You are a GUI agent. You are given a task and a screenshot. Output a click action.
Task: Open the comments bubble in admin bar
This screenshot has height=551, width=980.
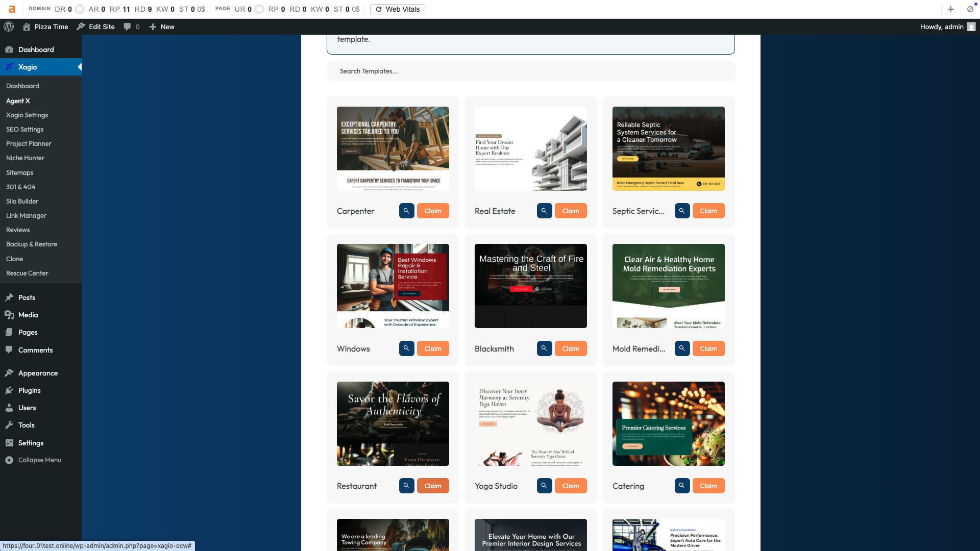(x=131, y=27)
